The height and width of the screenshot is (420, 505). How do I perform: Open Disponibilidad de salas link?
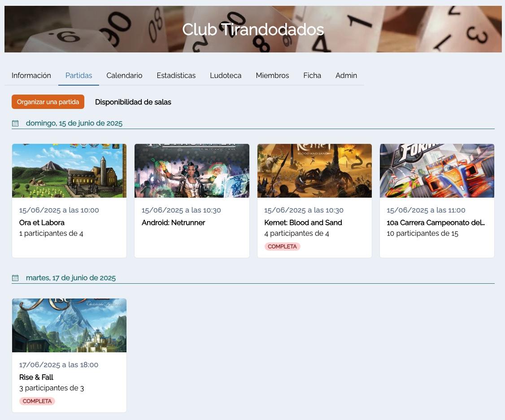tap(133, 102)
